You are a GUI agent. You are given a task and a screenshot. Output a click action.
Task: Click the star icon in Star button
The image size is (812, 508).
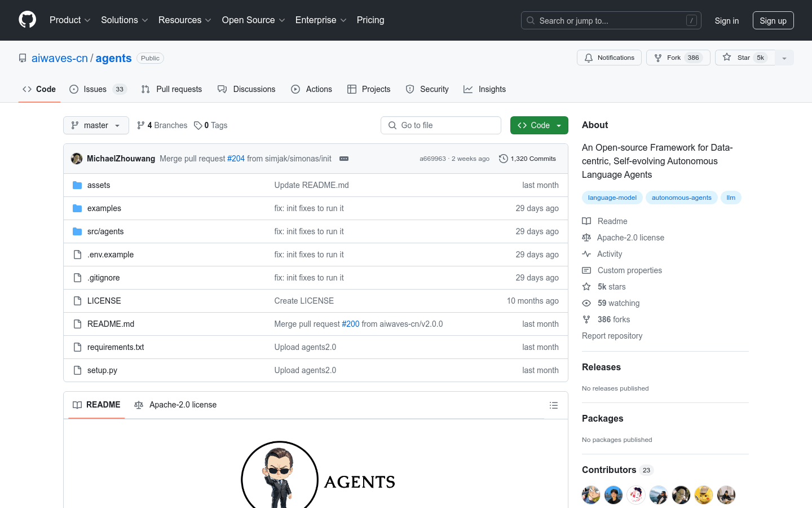click(x=727, y=57)
